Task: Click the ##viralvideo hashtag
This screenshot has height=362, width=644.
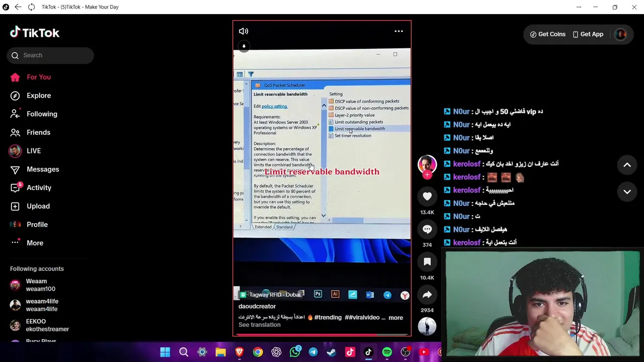Action: [362, 318]
